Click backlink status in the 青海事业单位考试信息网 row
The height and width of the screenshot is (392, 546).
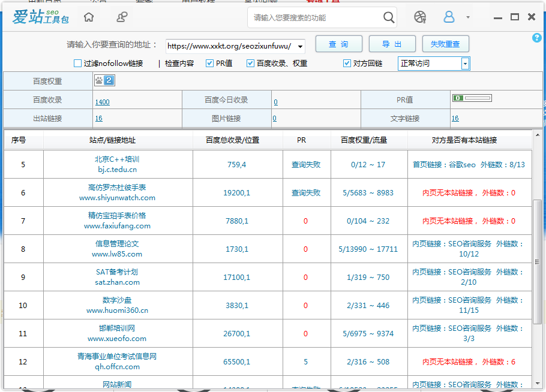[469, 362]
